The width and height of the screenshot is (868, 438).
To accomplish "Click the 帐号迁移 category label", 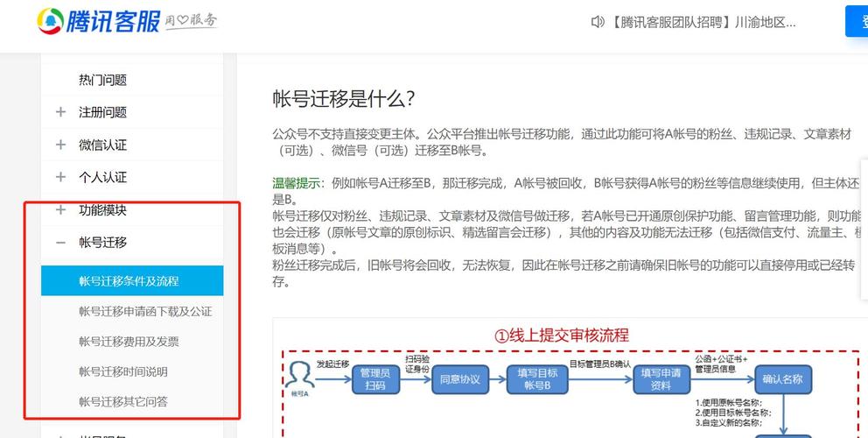I will [x=103, y=243].
